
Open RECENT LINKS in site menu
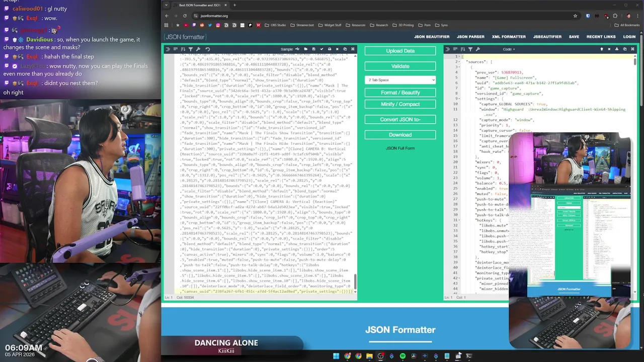[601, 37]
